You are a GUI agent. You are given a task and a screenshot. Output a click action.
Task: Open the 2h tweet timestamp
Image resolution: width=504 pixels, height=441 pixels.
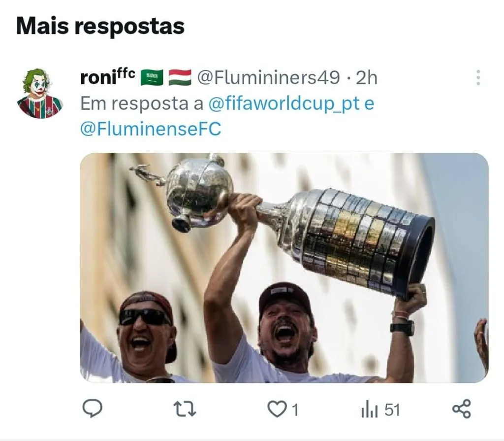pos(366,77)
